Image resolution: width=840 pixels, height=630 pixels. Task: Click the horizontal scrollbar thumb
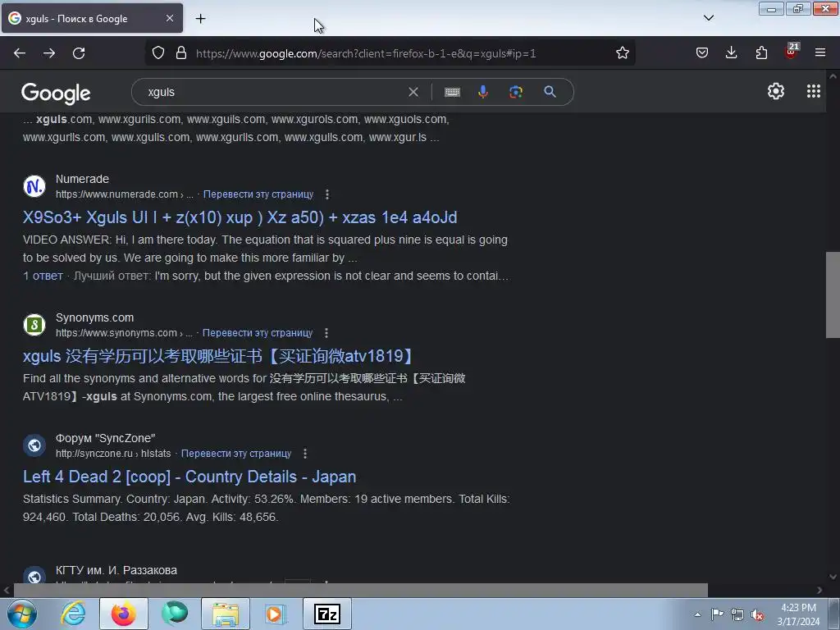coord(361,591)
